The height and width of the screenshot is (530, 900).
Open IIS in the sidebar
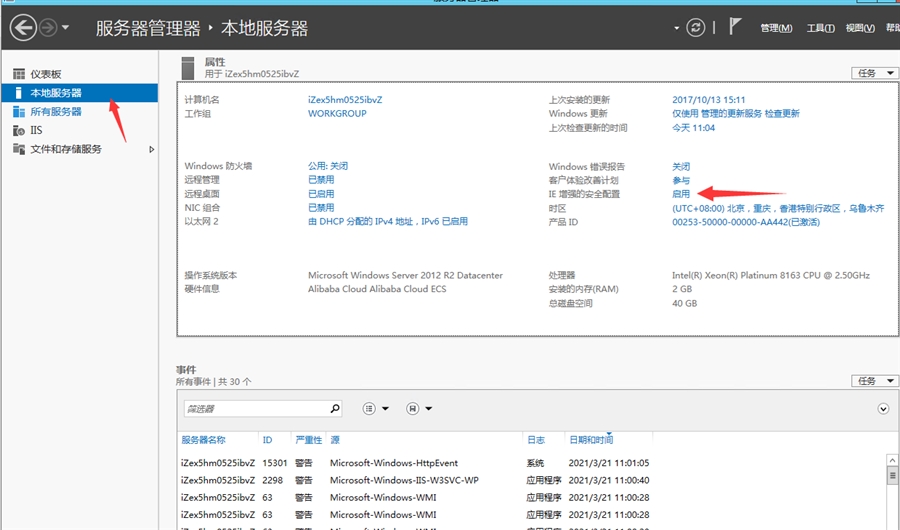[36, 130]
